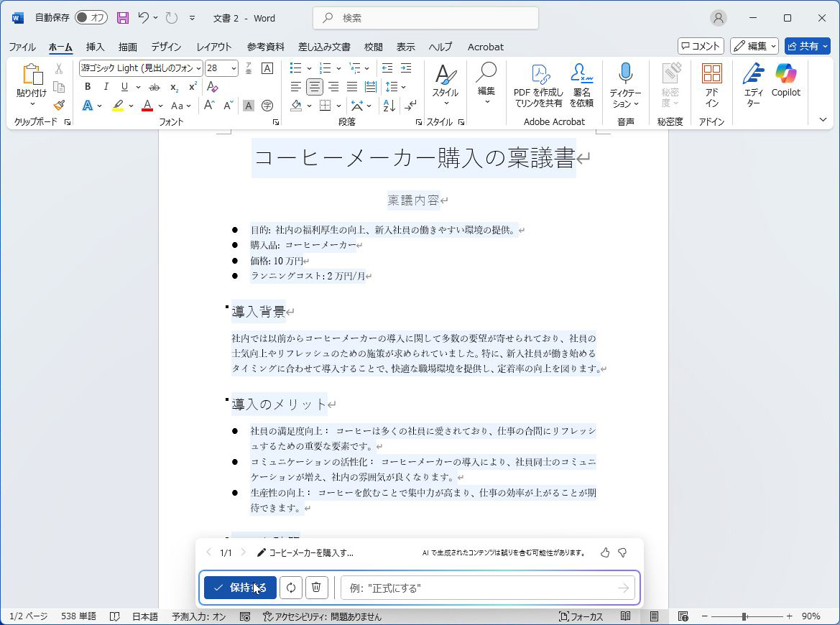
Task: Create PDF and share link via Acrobat
Action: coord(537,85)
